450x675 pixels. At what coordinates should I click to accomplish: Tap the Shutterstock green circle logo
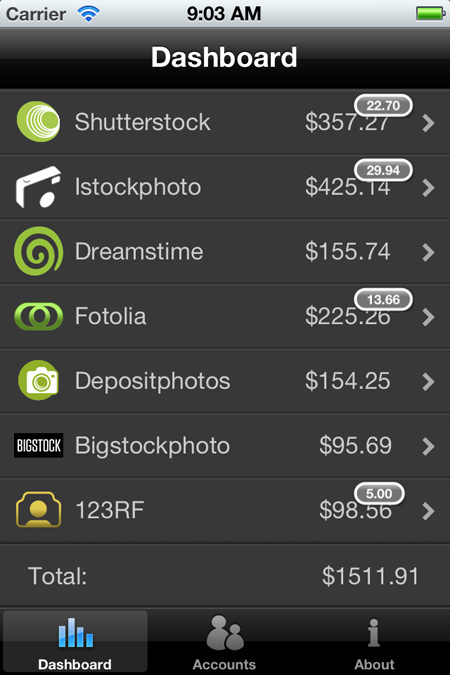pyautogui.click(x=38, y=122)
